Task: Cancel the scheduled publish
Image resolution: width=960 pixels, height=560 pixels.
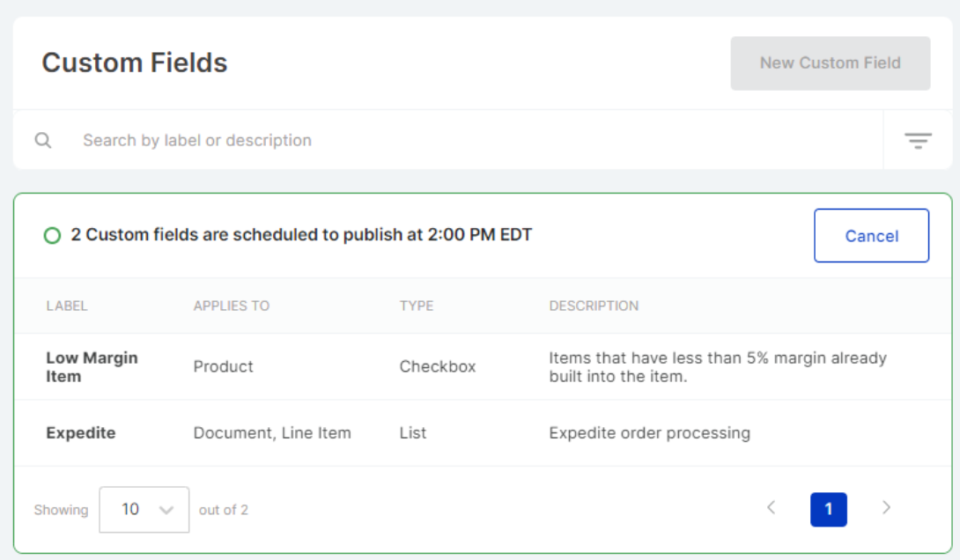Action: tap(871, 236)
